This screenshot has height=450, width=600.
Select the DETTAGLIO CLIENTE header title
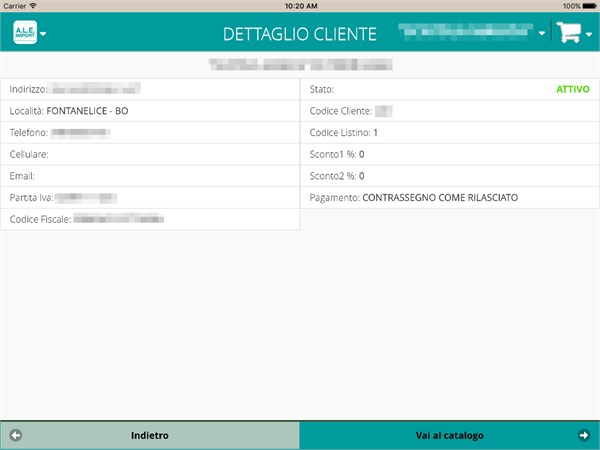pos(300,34)
